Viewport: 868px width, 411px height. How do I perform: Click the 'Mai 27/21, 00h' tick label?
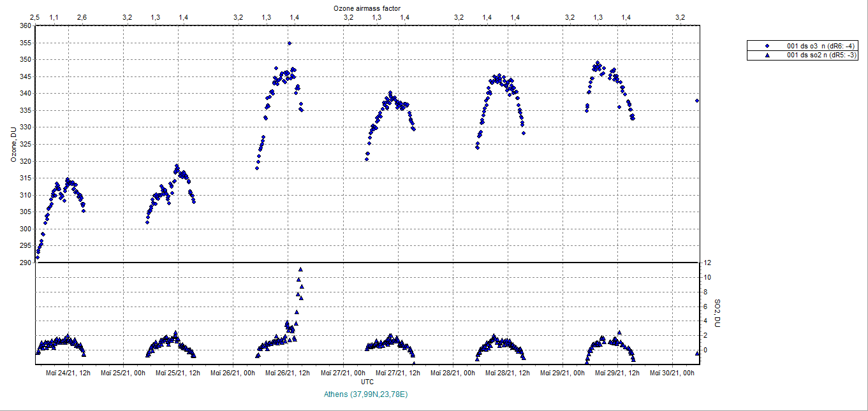[x=344, y=372]
